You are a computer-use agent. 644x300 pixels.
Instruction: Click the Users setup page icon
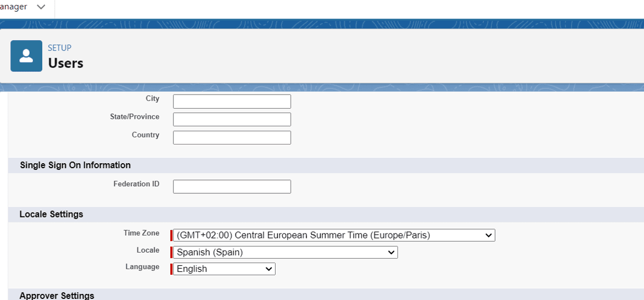[x=26, y=56]
